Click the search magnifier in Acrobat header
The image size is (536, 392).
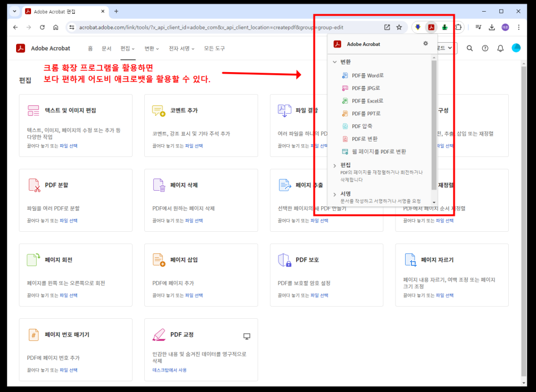469,48
